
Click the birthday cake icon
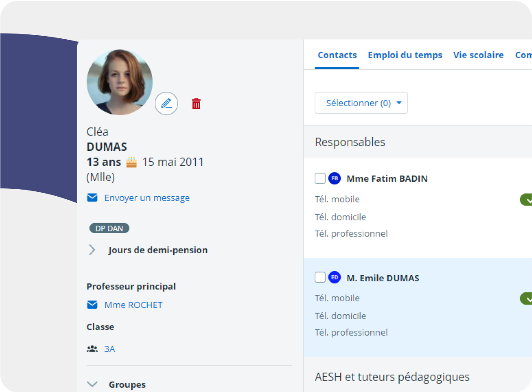(x=131, y=162)
